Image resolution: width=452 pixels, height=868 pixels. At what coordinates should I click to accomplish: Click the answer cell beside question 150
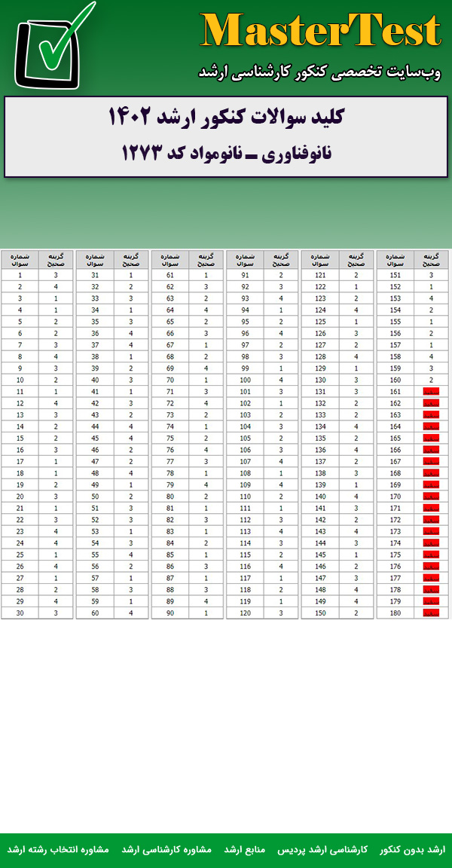356,613
